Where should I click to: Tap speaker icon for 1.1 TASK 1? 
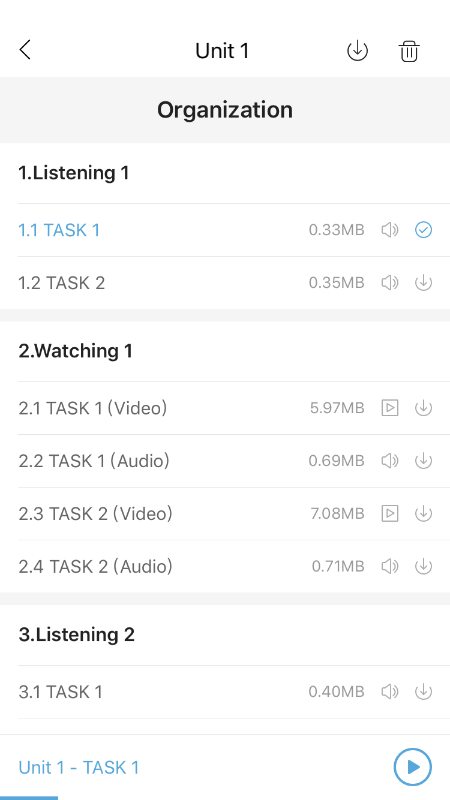point(390,230)
